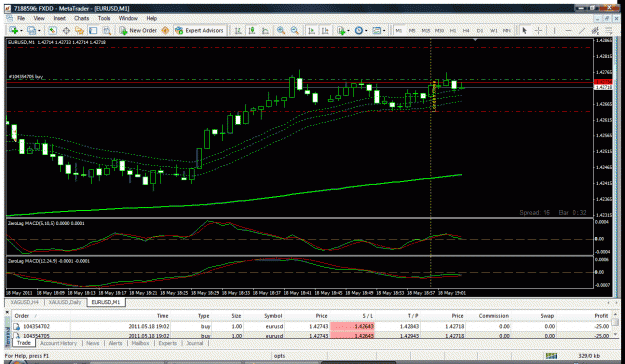Open the Indicators list icon
The height and width of the screenshot is (364, 625).
341,30
